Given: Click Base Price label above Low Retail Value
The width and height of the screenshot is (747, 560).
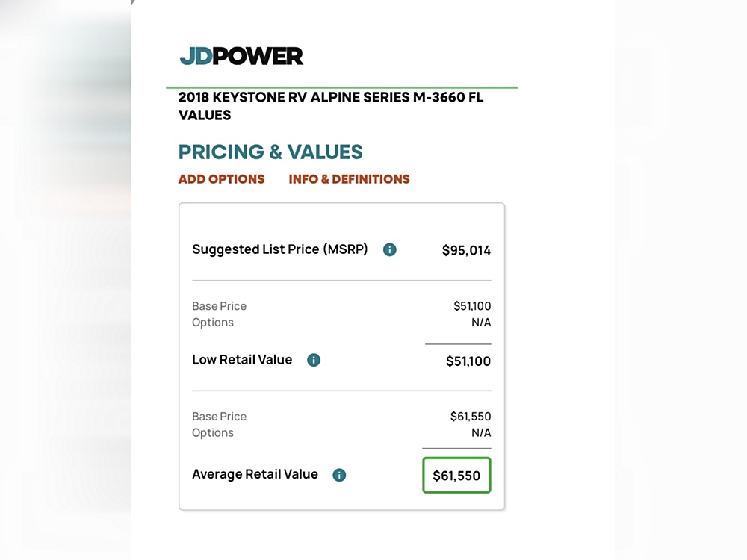Looking at the screenshot, I should (219, 306).
